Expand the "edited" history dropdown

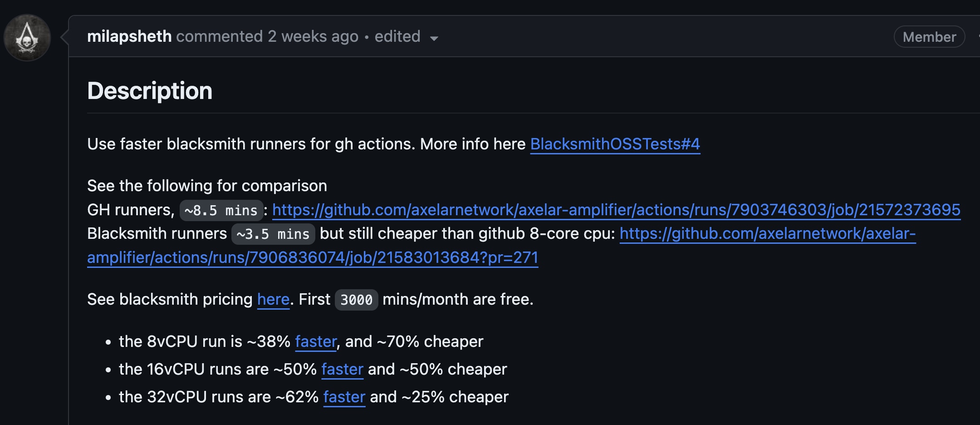coord(406,37)
